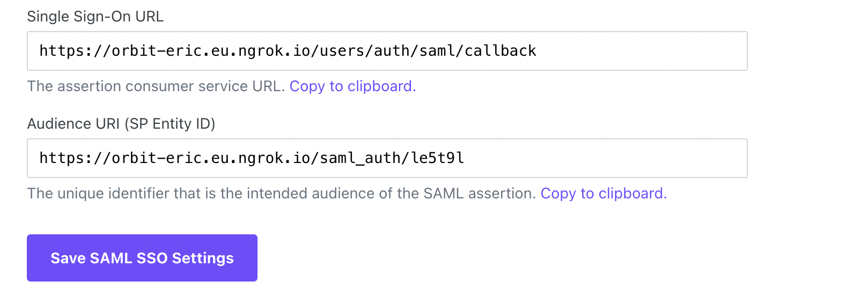Click the "assertion consumer service URL" help text
This screenshot has width=868, height=296.
(156, 86)
